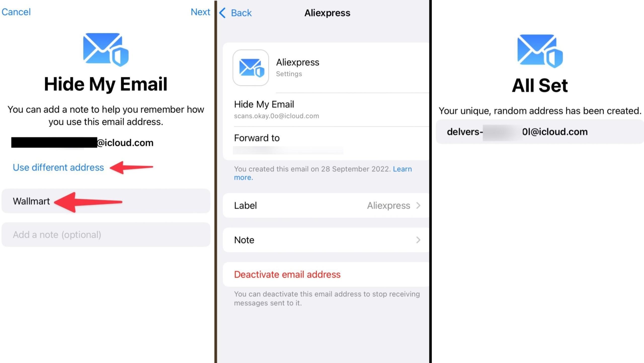Click the Next button top right
This screenshot has width=644, height=363.
pos(199,12)
